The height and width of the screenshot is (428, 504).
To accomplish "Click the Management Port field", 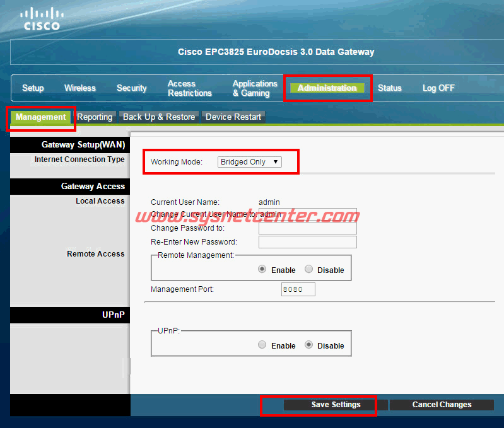I will 298,289.
